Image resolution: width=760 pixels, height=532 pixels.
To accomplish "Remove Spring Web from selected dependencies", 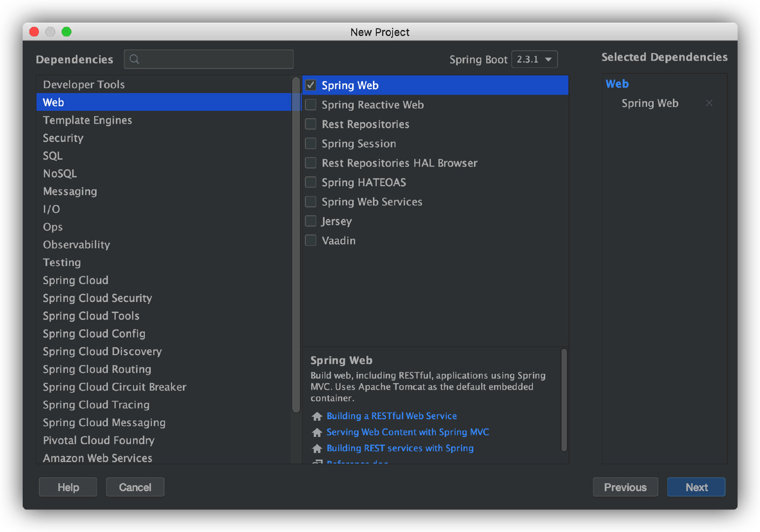I will pos(709,103).
